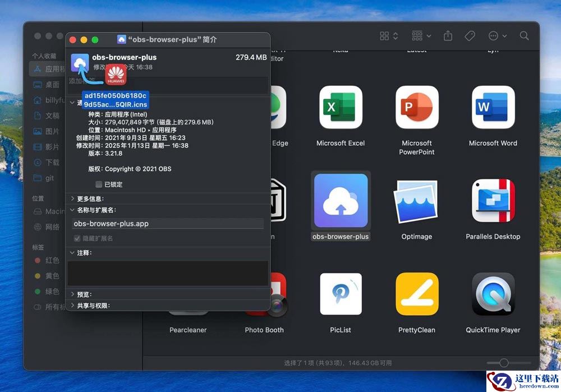561x392 pixels.
Task: Expand the 共享与权限 section
Action: pyautogui.click(x=72, y=306)
